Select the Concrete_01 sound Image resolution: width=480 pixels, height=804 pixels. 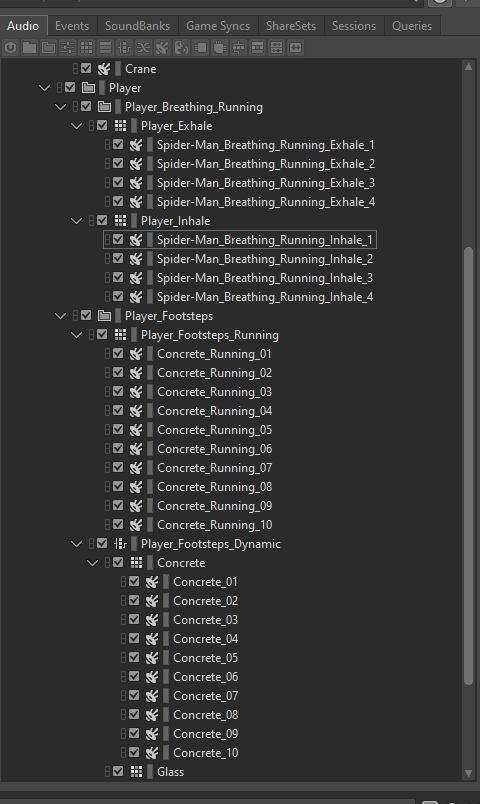point(205,581)
